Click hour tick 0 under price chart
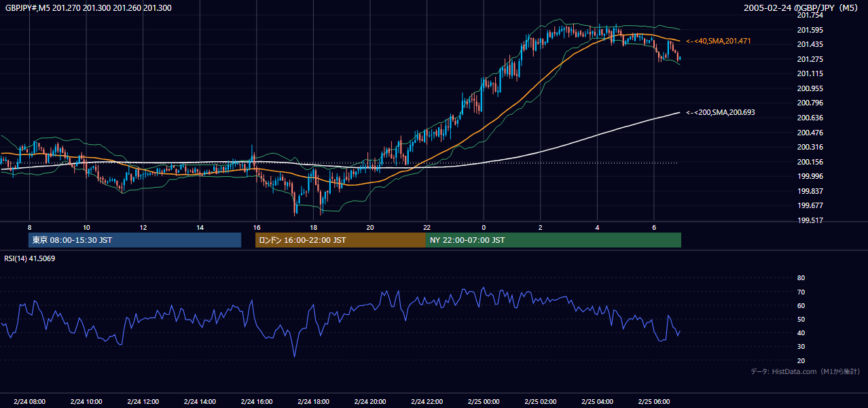 pyautogui.click(x=484, y=227)
